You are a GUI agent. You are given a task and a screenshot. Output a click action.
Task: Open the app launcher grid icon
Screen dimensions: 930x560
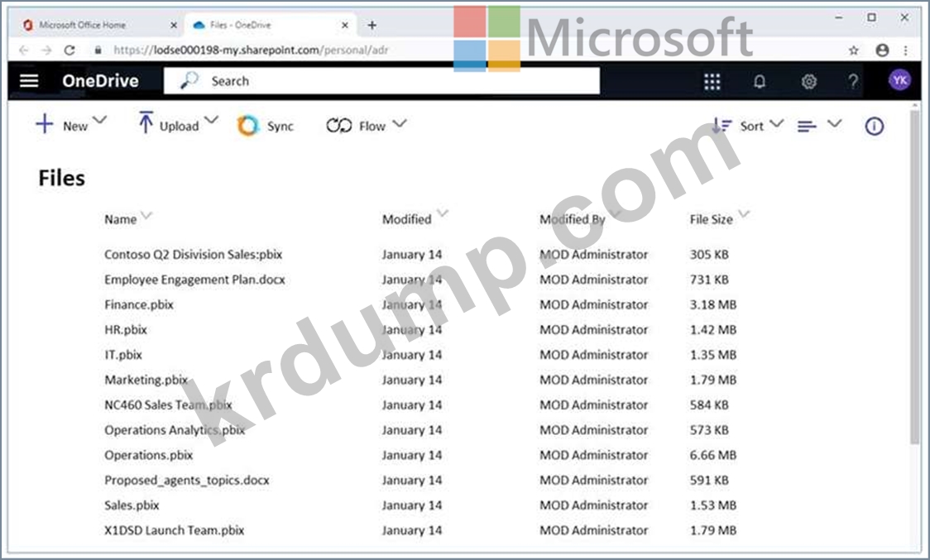pos(712,81)
